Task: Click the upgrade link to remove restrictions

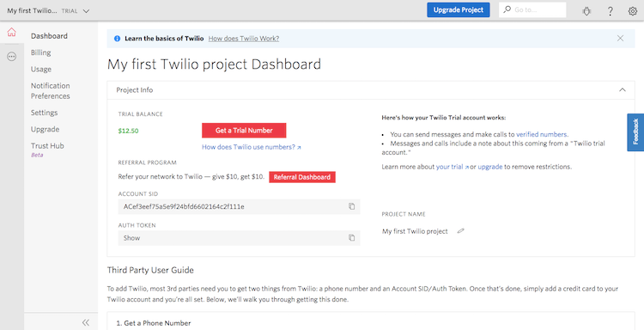Action: (490, 167)
